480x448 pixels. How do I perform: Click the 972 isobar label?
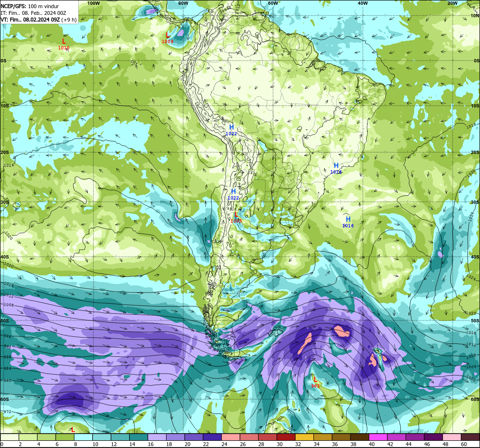click(x=8, y=412)
